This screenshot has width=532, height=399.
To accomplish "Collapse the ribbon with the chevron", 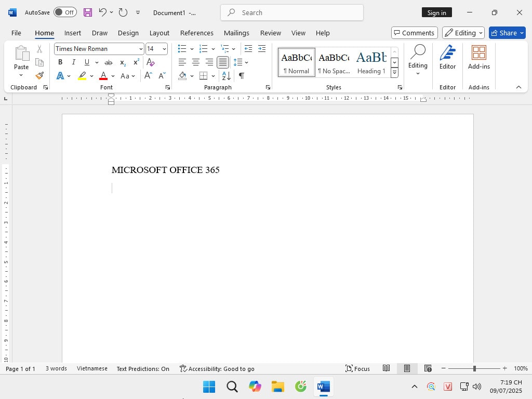I will pyautogui.click(x=518, y=87).
